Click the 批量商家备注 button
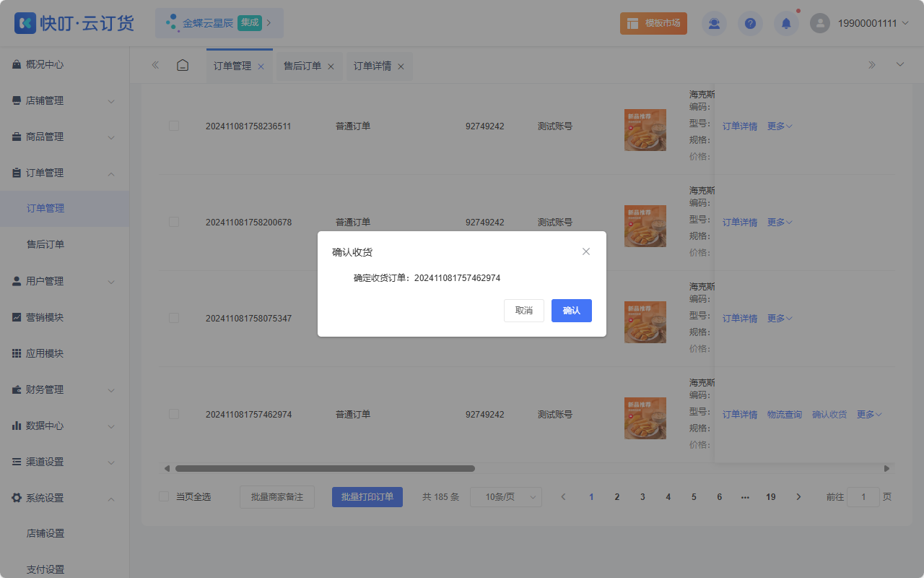 (x=277, y=497)
